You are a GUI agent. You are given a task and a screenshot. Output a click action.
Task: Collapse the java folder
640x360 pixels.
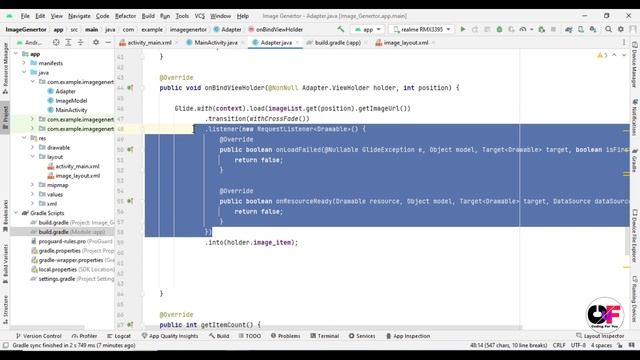click(x=24, y=73)
